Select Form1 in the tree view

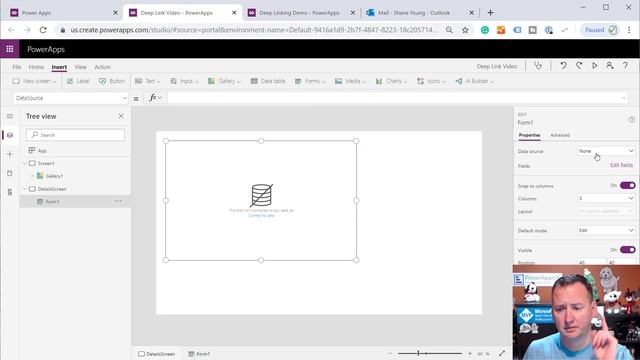(52, 201)
